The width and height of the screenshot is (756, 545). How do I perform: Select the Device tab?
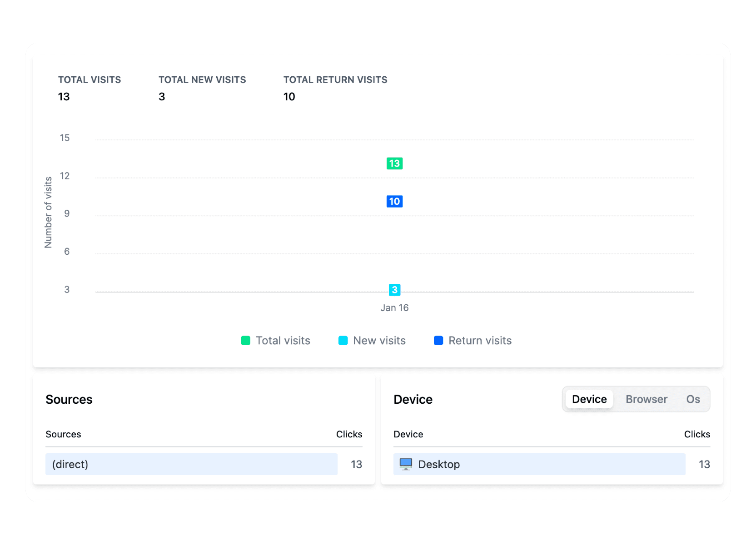(589, 399)
